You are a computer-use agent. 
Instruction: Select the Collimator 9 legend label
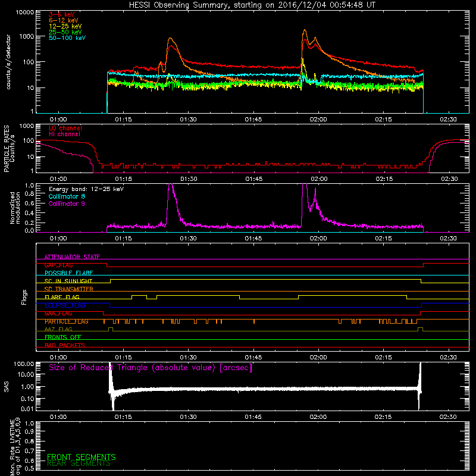67,203
